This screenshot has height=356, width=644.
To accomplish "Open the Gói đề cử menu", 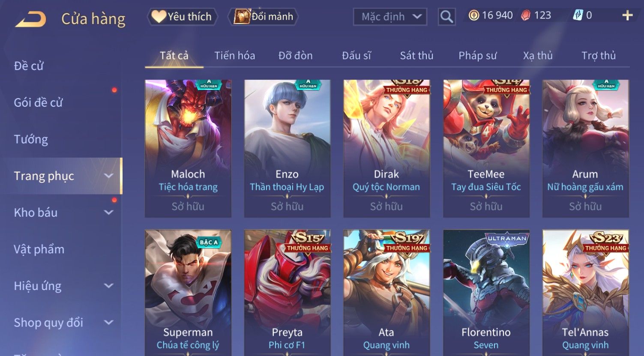I will click(38, 102).
